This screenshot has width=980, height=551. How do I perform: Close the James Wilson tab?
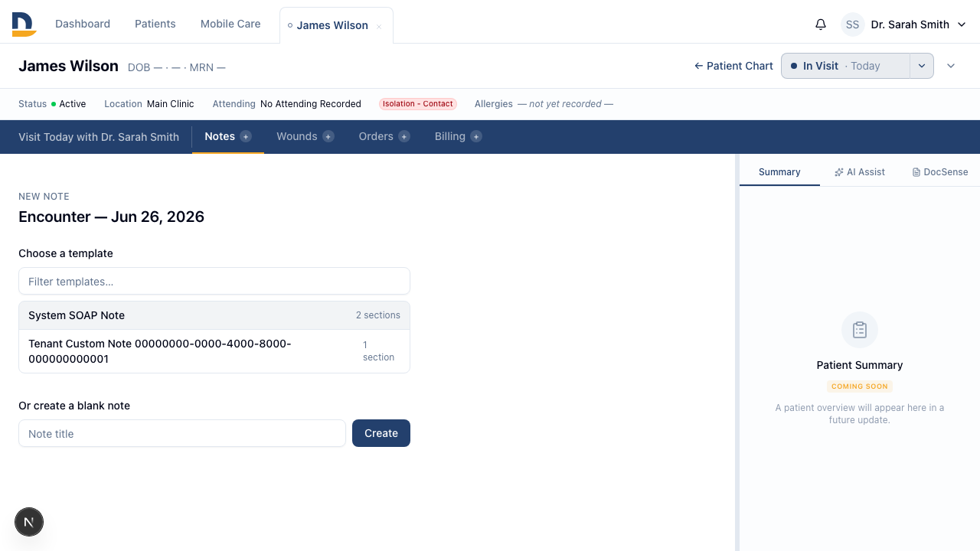click(379, 26)
